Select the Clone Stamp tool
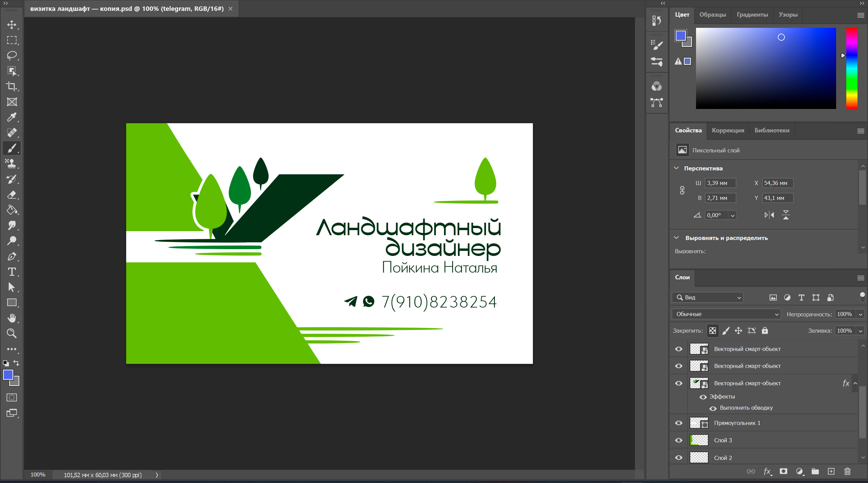The height and width of the screenshot is (483, 868). click(x=12, y=164)
